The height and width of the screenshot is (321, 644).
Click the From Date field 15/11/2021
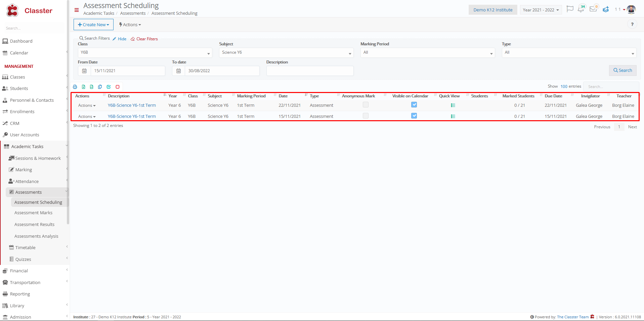(128, 71)
